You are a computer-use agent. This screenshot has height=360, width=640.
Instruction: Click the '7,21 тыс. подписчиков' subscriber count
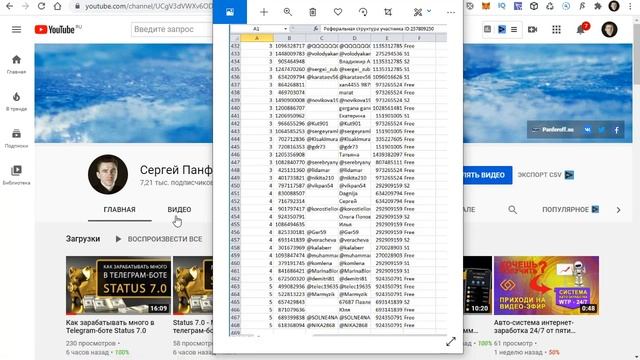coord(176,182)
